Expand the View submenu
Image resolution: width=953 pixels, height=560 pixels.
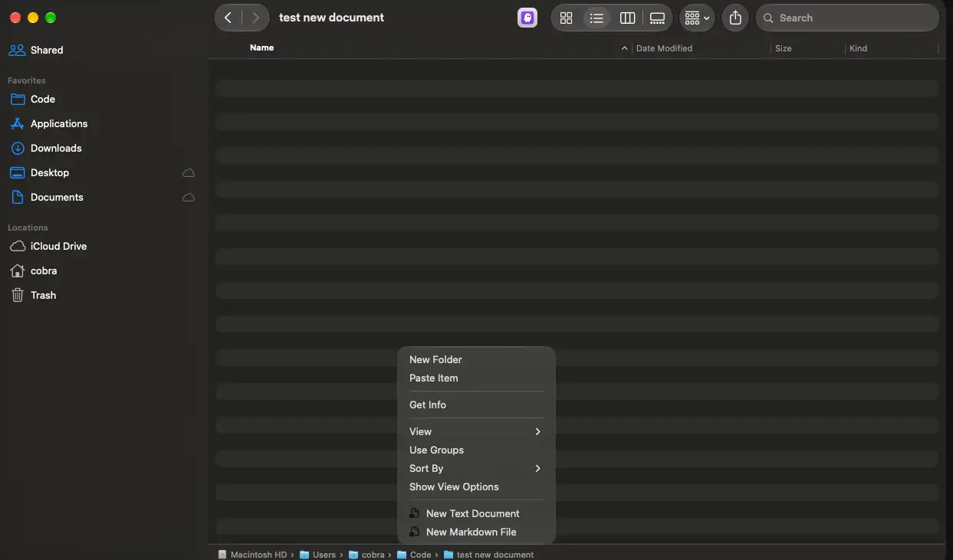[476, 431]
